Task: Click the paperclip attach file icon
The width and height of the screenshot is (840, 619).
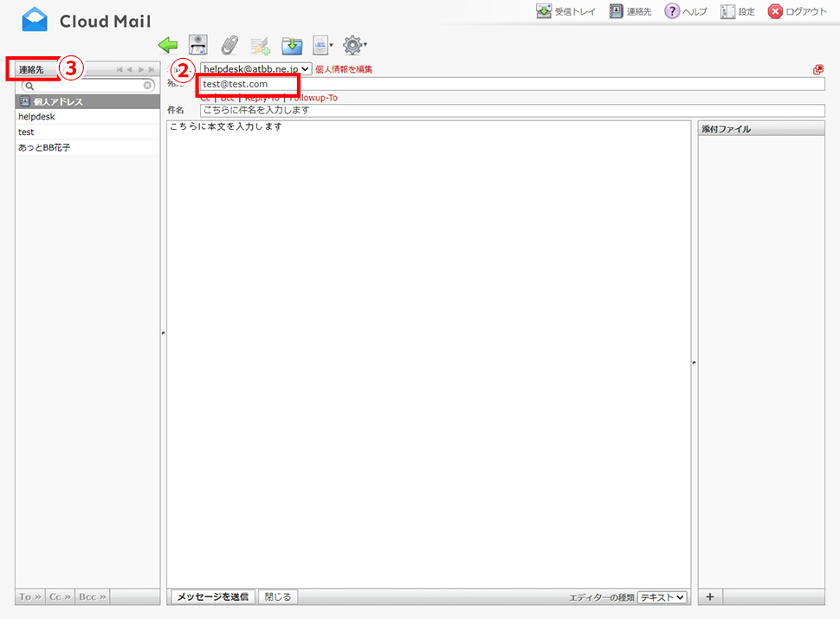Action: click(229, 45)
